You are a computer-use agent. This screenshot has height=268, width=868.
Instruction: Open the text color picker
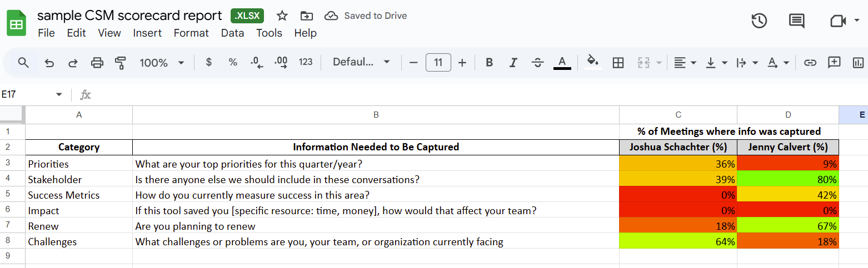562,63
